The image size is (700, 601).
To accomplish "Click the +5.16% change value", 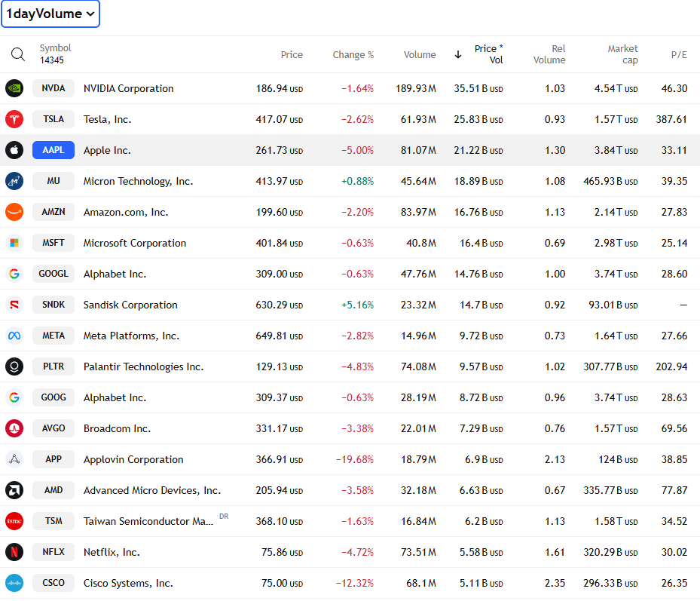I will point(358,305).
